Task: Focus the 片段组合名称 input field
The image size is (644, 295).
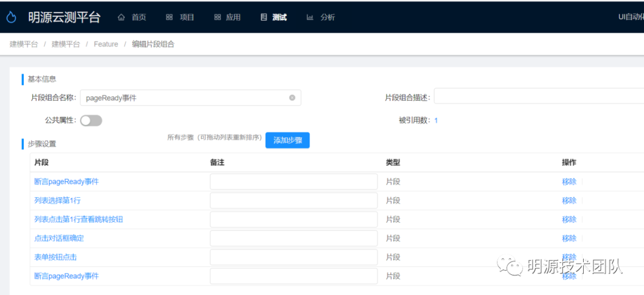Action: pos(191,98)
